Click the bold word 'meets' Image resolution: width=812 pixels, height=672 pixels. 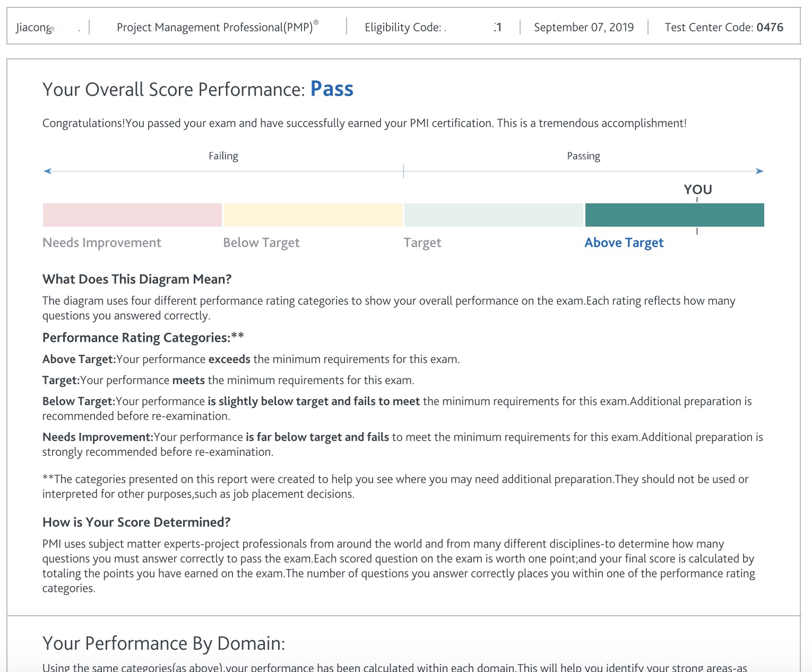pyautogui.click(x=188, y=381)
